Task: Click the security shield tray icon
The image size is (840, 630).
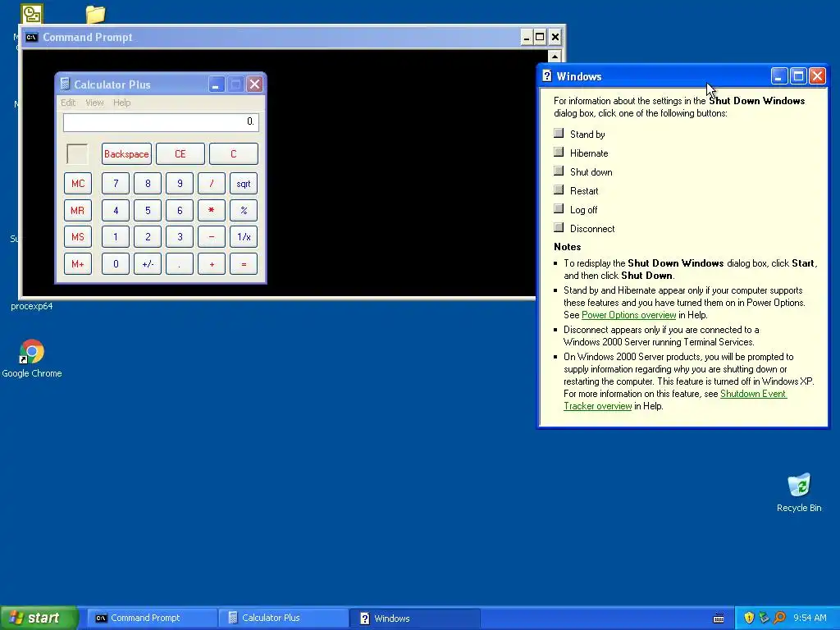Action: coord(749,618)
